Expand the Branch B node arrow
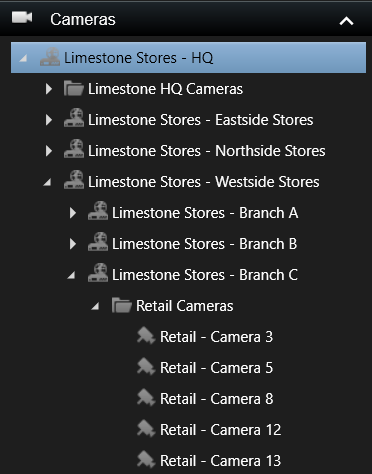 [x=73, y=244]
